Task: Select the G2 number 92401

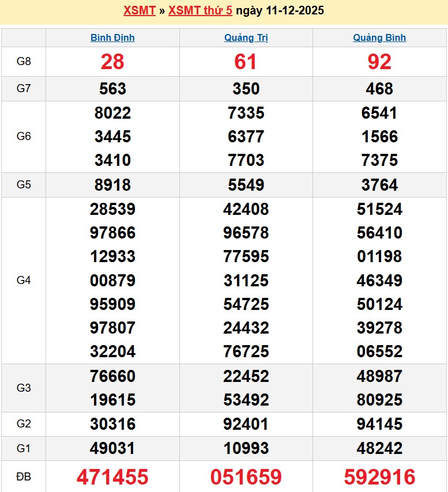Action: coord(246,424)
